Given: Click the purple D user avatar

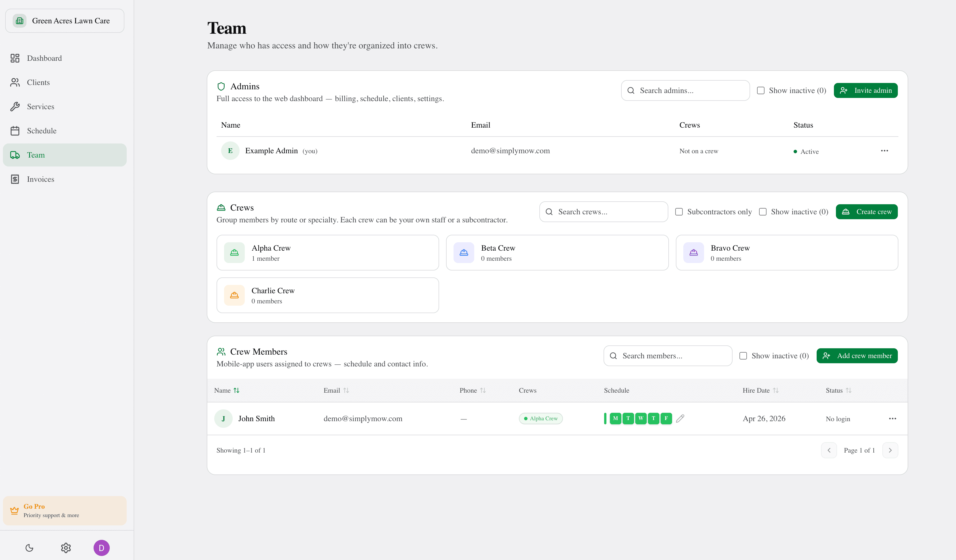Looking at the screenshot, I should pyautogui.click(x=101, y=548).
